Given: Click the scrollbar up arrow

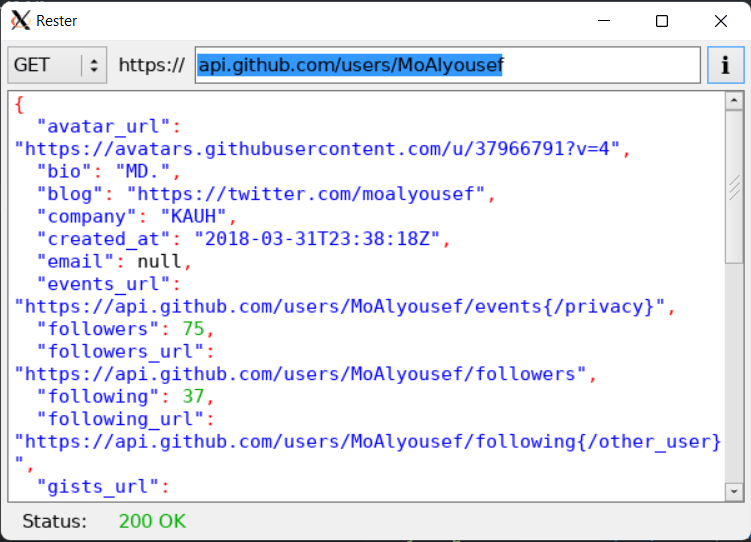Looking at the screenshot, I should click(734, 101).
